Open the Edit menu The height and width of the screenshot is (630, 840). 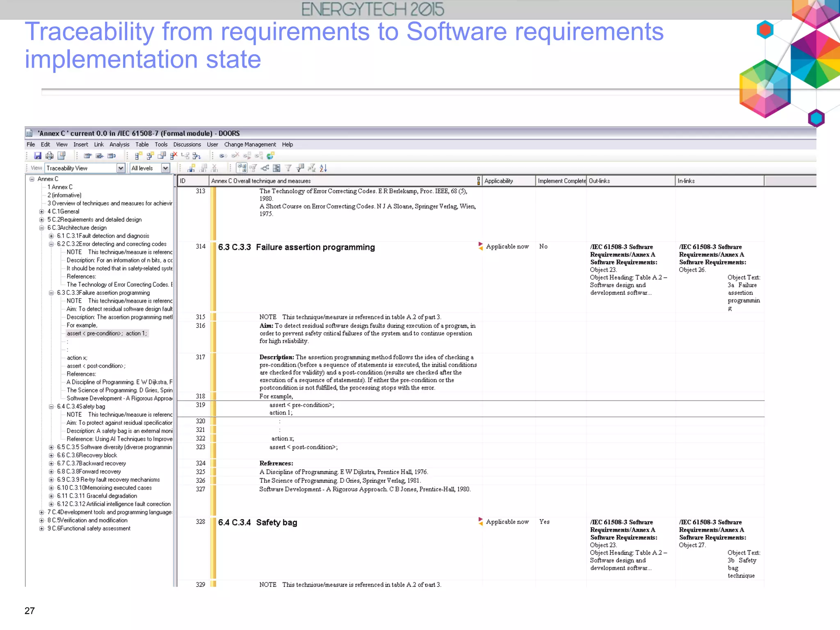45,144
